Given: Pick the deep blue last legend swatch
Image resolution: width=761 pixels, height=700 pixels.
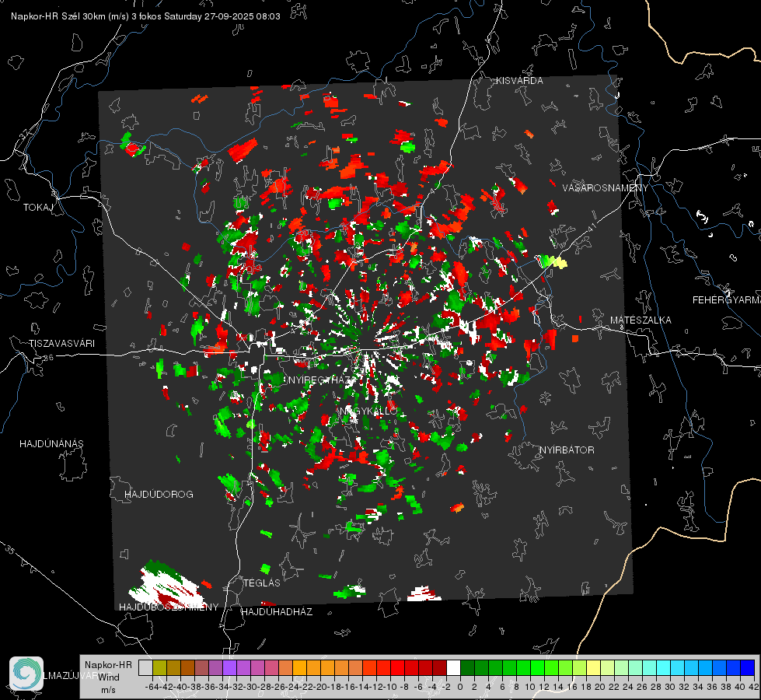Looking at the screenshot, I should click(x=748, y=667).
